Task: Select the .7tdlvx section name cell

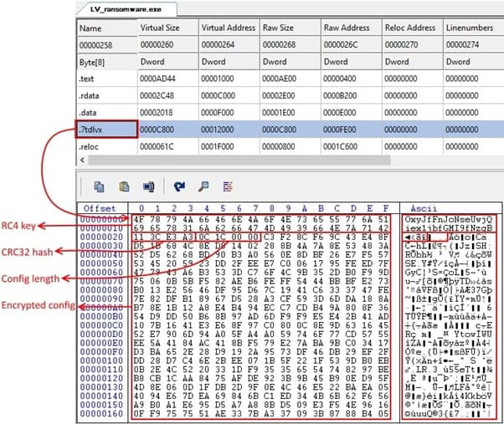Action: 106,130
